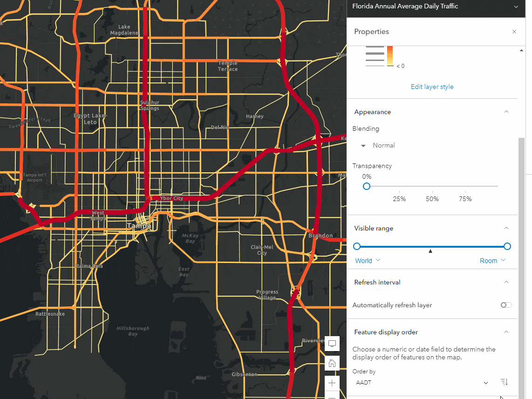Close the Properties panel

coord(514,32)
